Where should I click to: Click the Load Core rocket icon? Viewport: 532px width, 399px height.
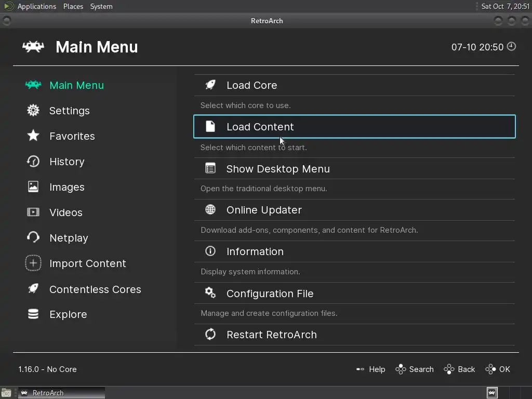coord(210,85)
